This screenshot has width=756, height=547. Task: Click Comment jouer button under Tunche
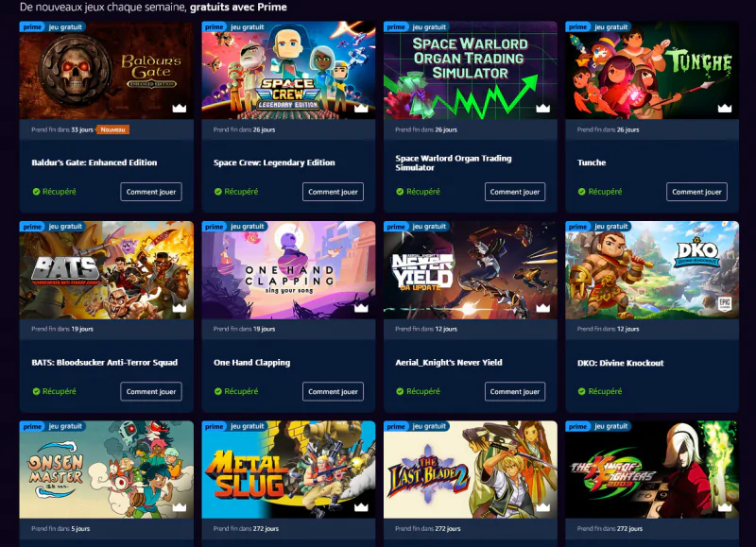click(x=696, y=192)
